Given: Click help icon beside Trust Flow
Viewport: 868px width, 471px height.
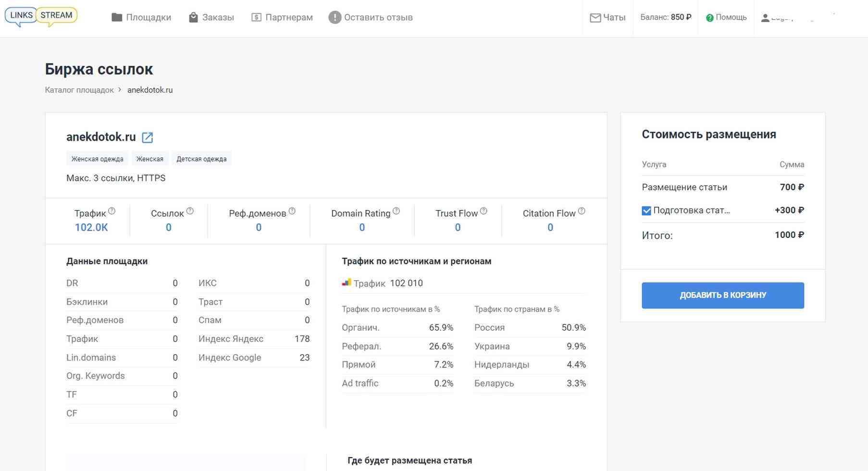Looking at the screenshot, I should click(484, 211).
